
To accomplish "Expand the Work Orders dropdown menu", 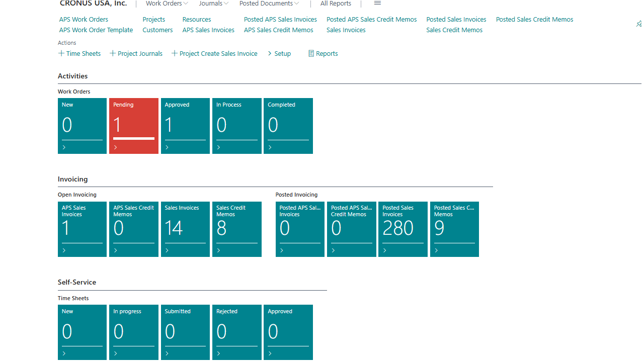I will (x=167, y=4).
